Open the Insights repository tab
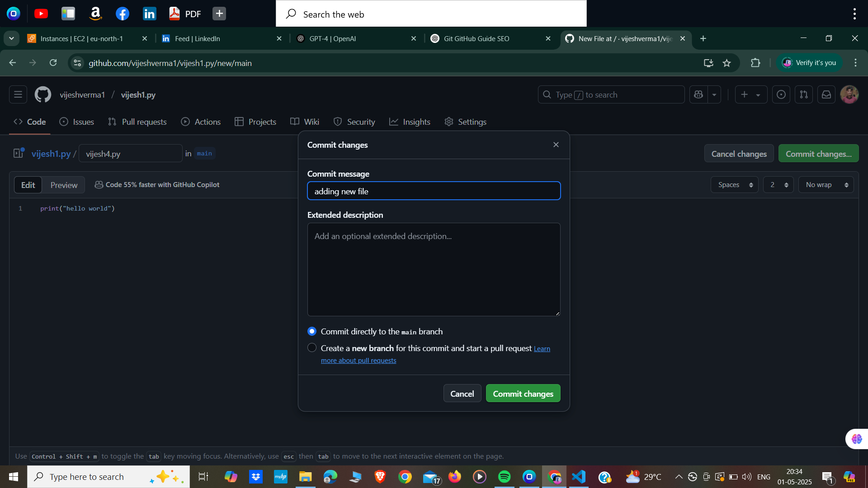This screenshot has height=488, width=868. coord(410,122)
